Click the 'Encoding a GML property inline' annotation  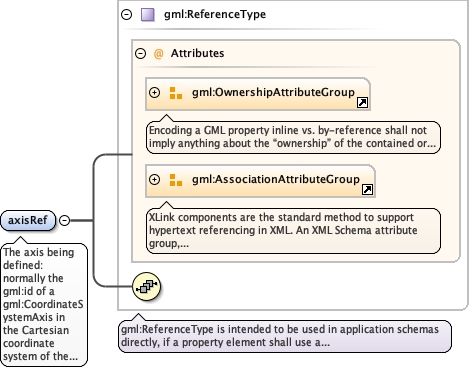(293, 137)
